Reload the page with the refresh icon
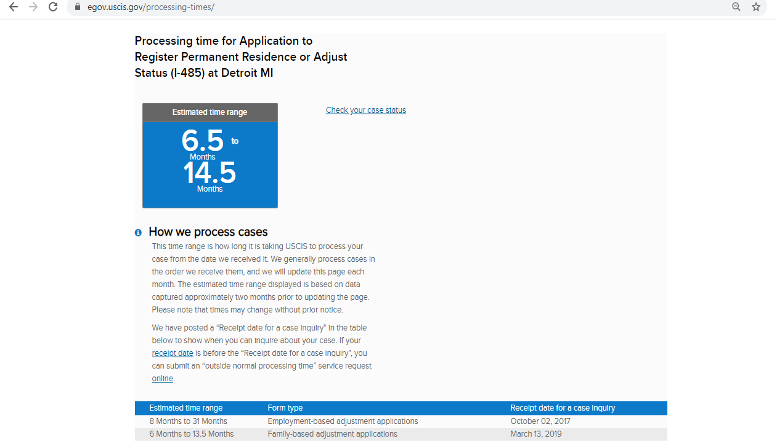The height and width of the screenshot is (448, 776). 53,7
